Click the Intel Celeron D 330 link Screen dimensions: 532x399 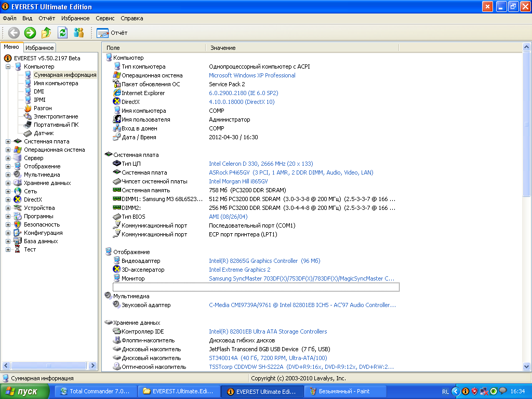pyautogui.click(x=261, y=164)
